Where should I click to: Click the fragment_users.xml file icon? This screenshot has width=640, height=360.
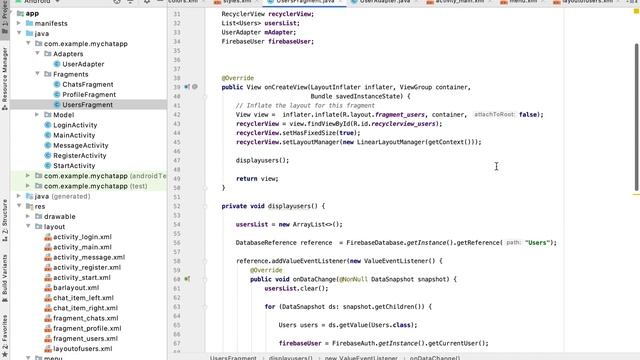[48, 338]
